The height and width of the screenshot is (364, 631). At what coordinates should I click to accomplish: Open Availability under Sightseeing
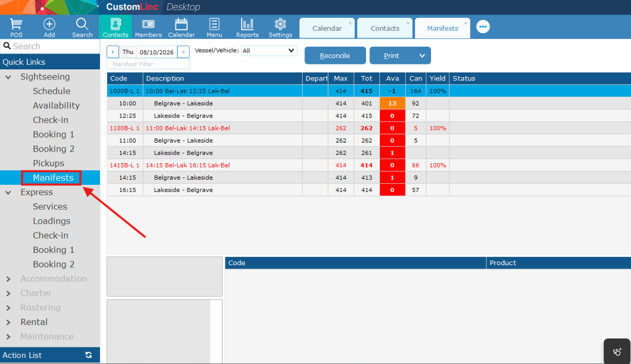(x=56, y=105)
